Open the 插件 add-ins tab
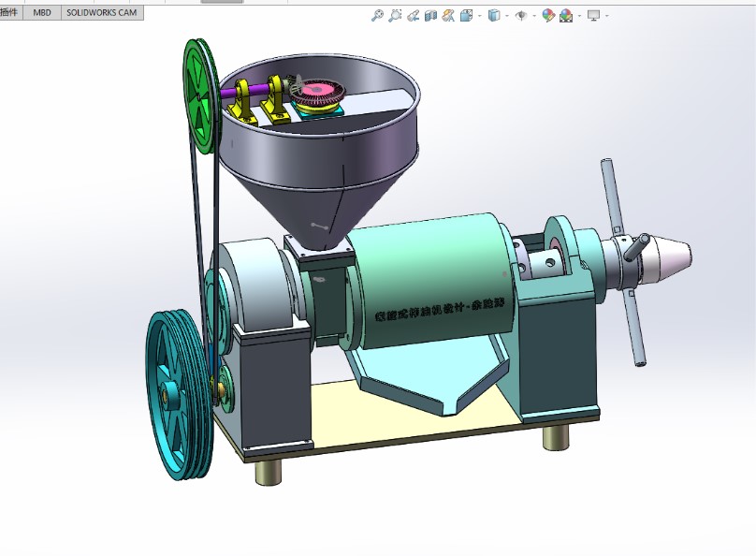The width and height of the screenshot is (756, 556). [10, 12]
